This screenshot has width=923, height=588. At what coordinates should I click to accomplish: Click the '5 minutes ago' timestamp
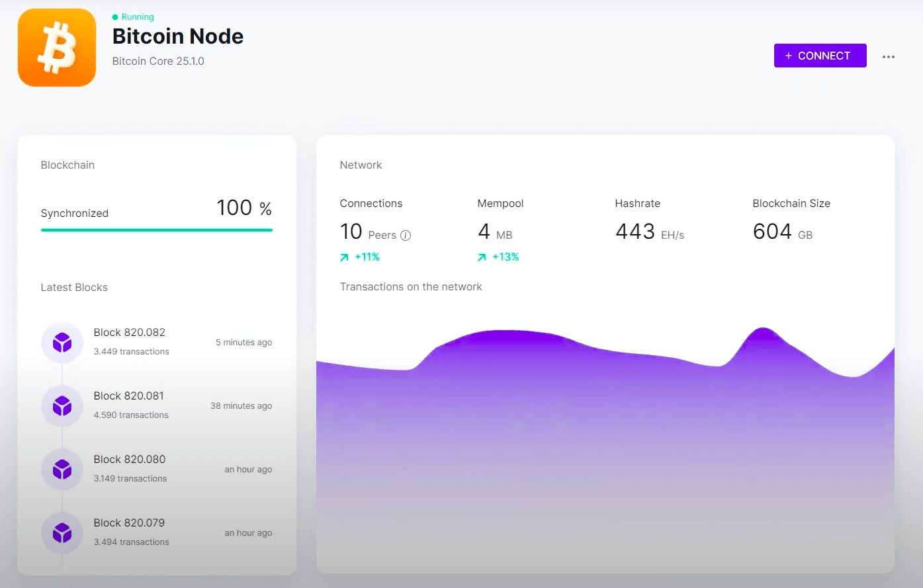coord(244,343)
